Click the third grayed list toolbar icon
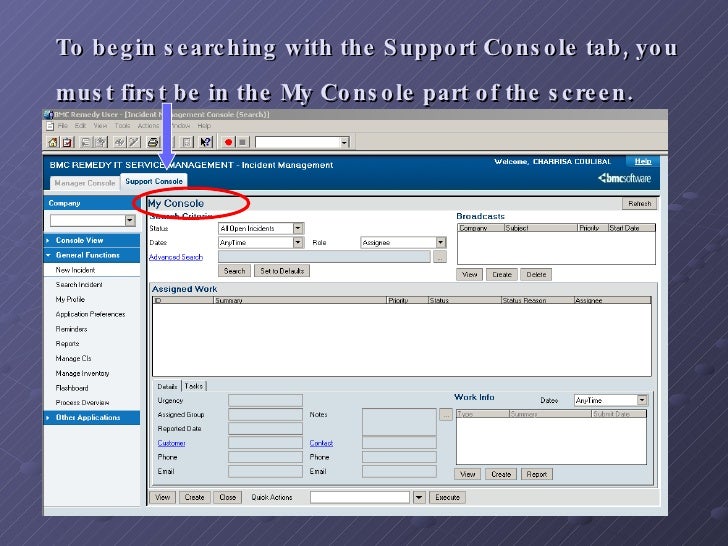The height and width of the screenshot is (546, 728). [85, 142]
